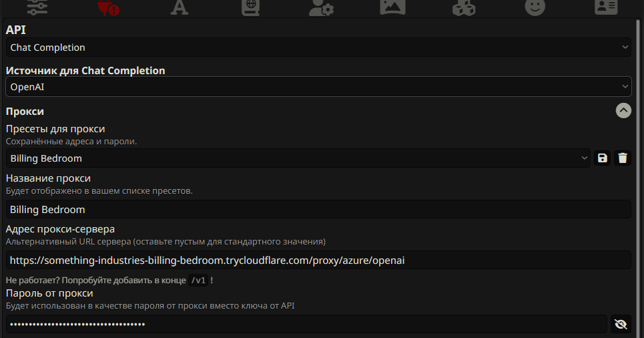Save the proxy preset with floppy icon
Viewport: 644px width, 338px height.
(602, 158)
